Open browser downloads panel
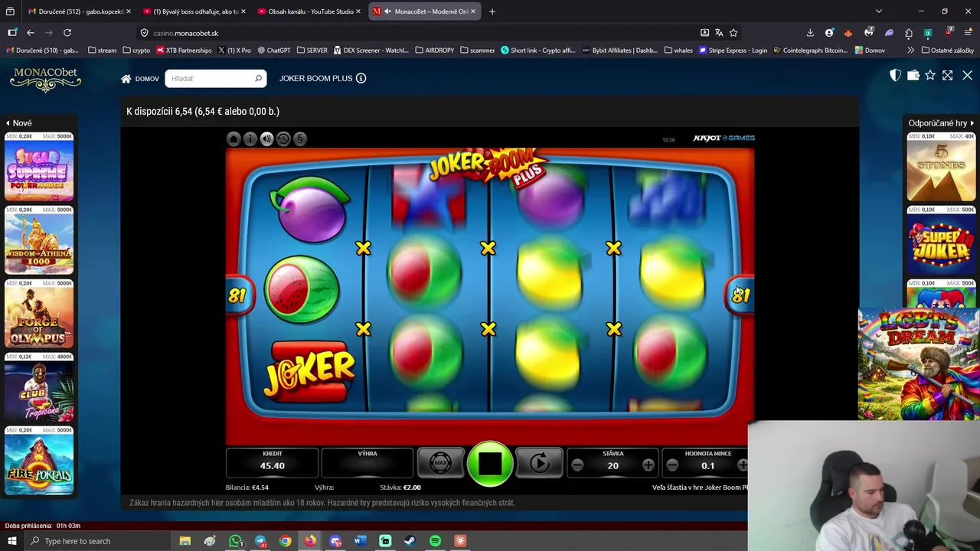 pyautogui.click(x=810, y=33)
